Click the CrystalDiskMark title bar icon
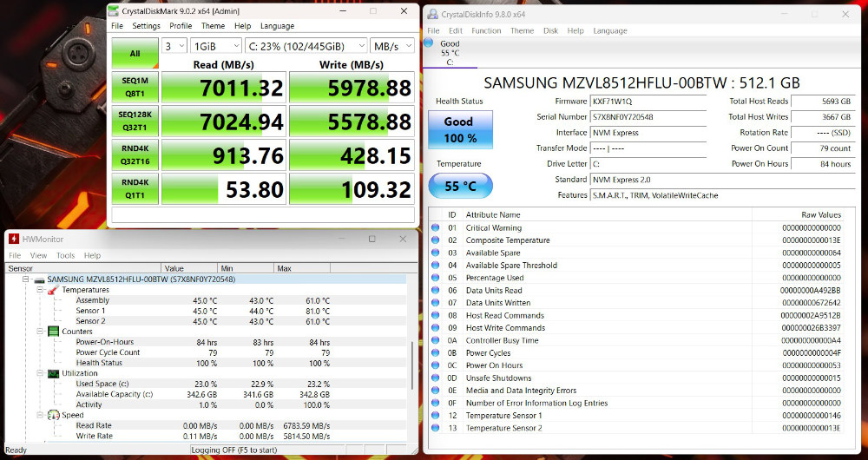The image size is (868, 460). click(113, 11)
